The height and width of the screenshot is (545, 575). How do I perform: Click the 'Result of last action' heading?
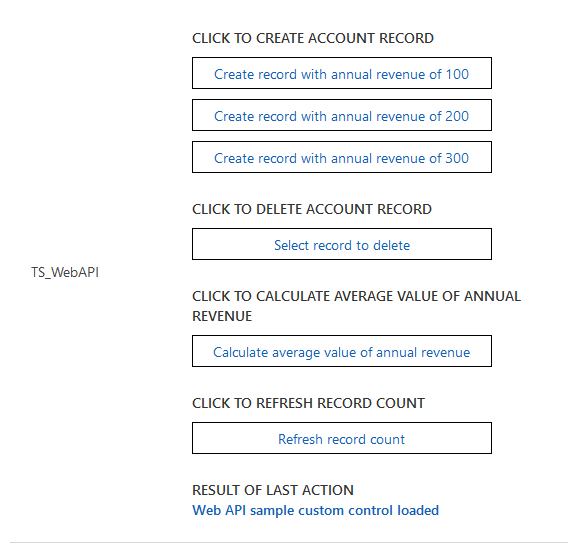click(273, 490)
